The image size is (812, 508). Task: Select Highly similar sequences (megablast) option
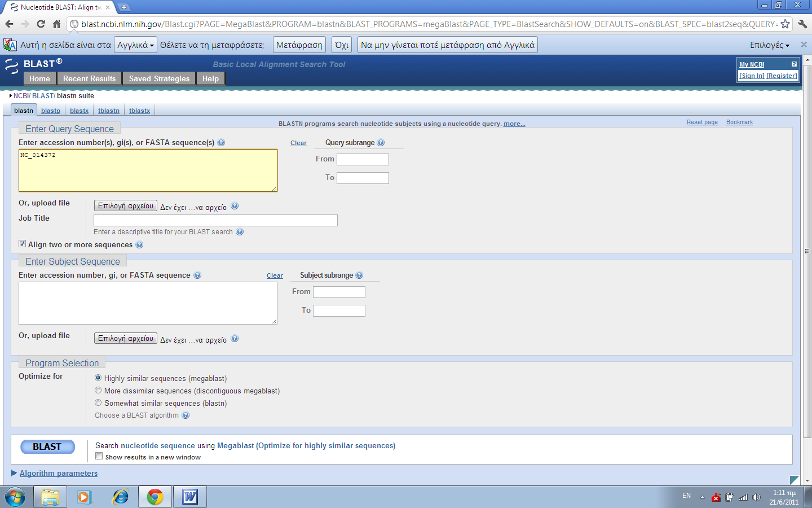(x=98, y=378)
